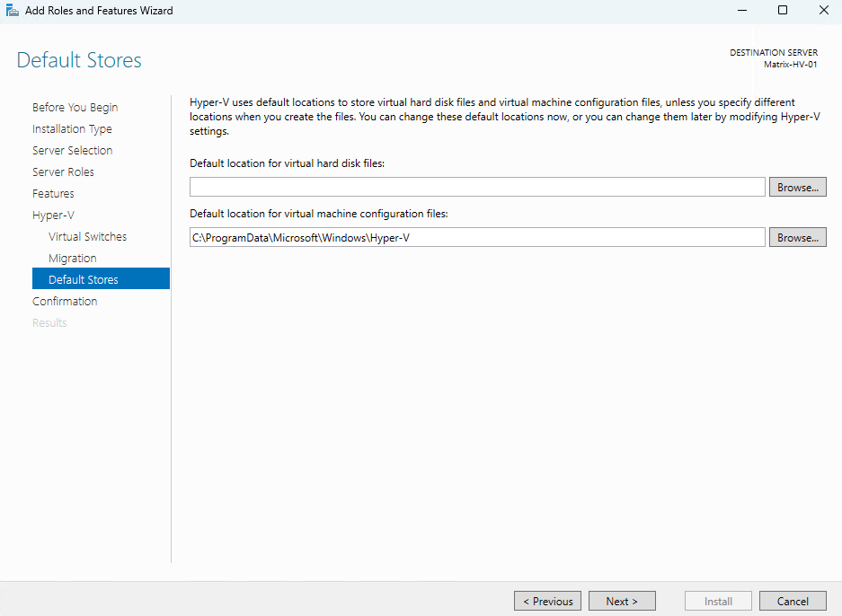Click the DESTINATION SERVER label
842x616 pixels.
774,53
